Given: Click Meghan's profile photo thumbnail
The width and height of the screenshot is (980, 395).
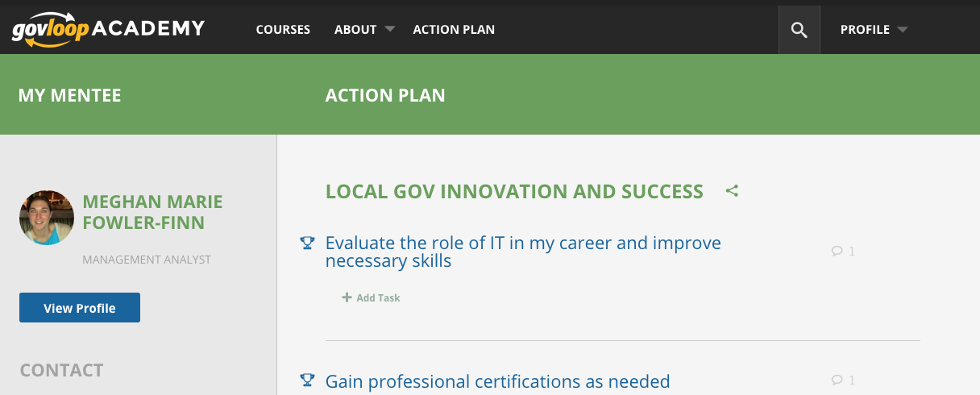Looking at the screenshot, I should pos(47,218).
